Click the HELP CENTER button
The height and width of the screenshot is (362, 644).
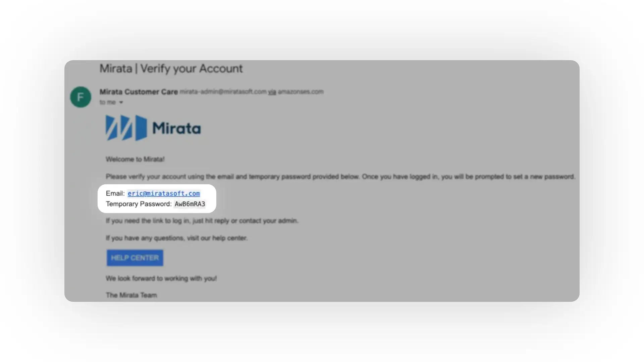pos(135,258)
